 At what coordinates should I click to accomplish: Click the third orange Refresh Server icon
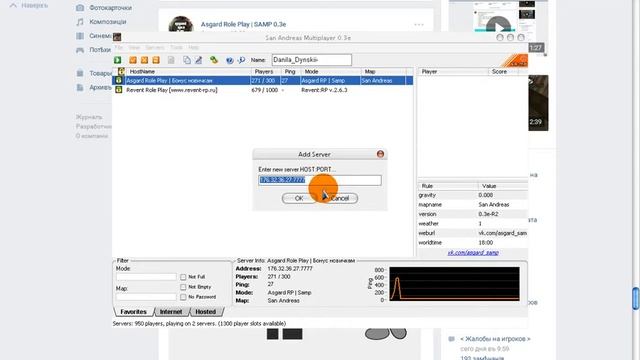pyautogui.click(x=156, y=60)
